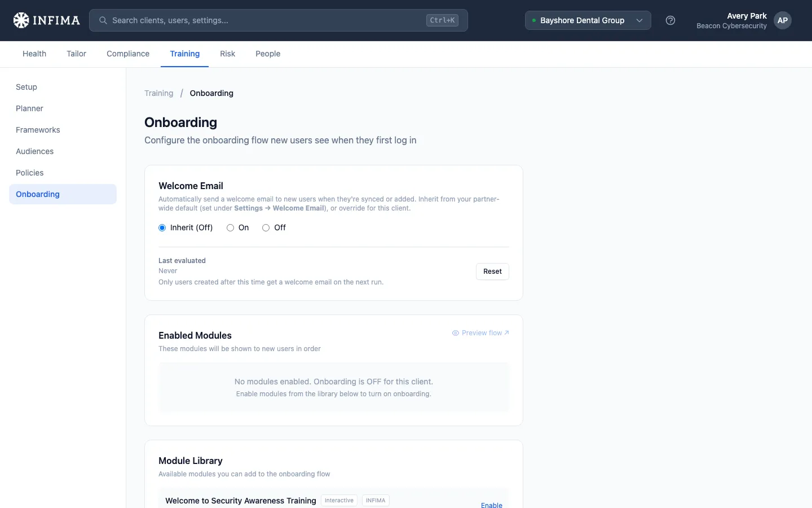The image size is (812, 508).
Task: Click the Welcome Email heading
Action: [x=191, y=186]
